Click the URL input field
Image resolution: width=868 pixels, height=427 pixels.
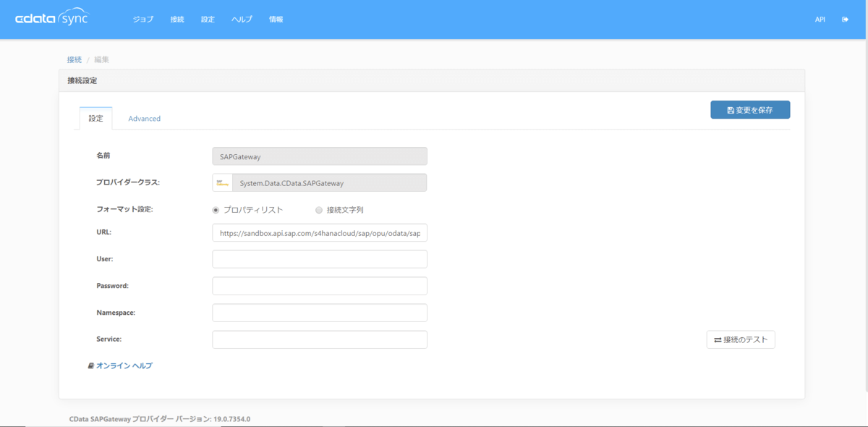pyautogui.click(x=319, y=232)
